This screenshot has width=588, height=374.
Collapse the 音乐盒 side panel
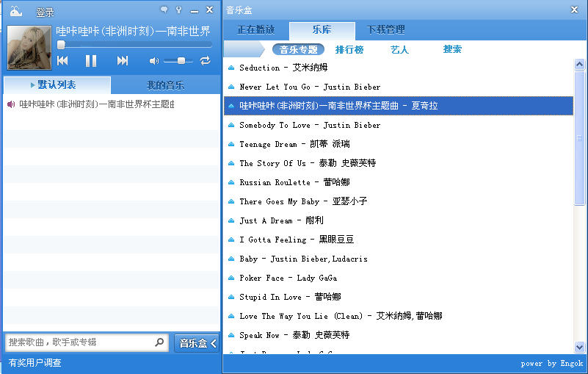click(x=197, y=343)
